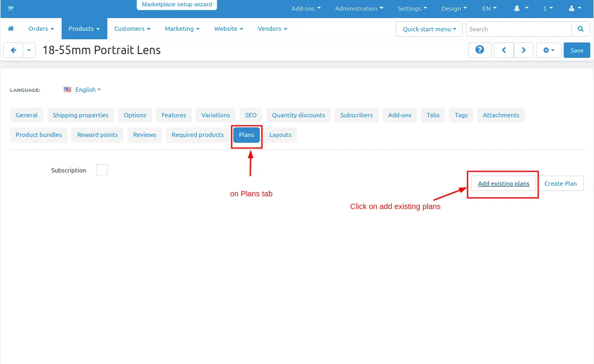Viewport: 594px width, 364px height.
Task: Expand the dropdown beside back arrow
Action: click(x=29, y=50)
